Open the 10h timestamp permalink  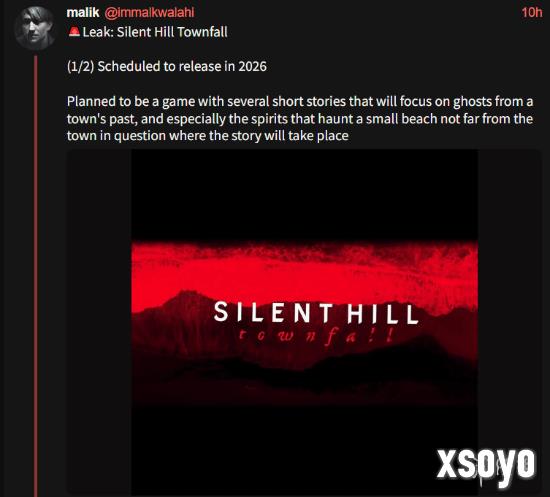[532, 13]
